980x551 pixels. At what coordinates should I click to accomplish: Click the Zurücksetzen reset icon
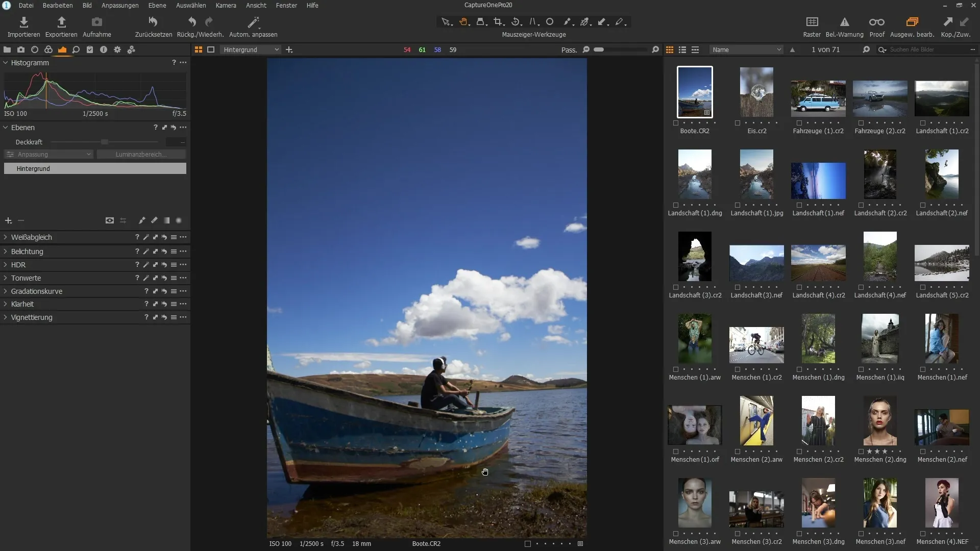point(153,22)
